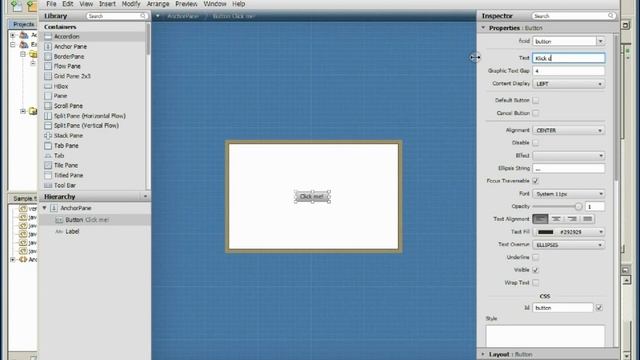The height and width of the screenshot is (360, 640).
Task: Click the AnchorPane breadcrumb in header
Action: tap(183, 16)
